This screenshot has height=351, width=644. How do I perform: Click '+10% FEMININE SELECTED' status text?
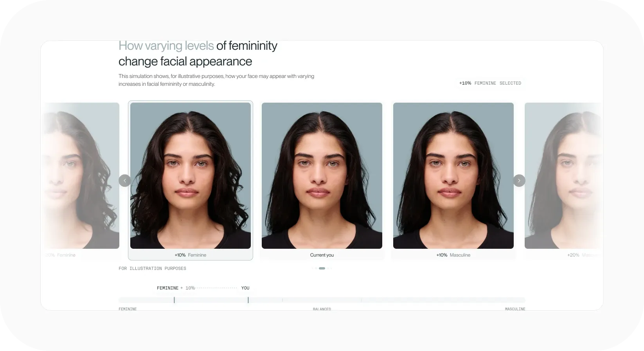[x=490, y=83]
